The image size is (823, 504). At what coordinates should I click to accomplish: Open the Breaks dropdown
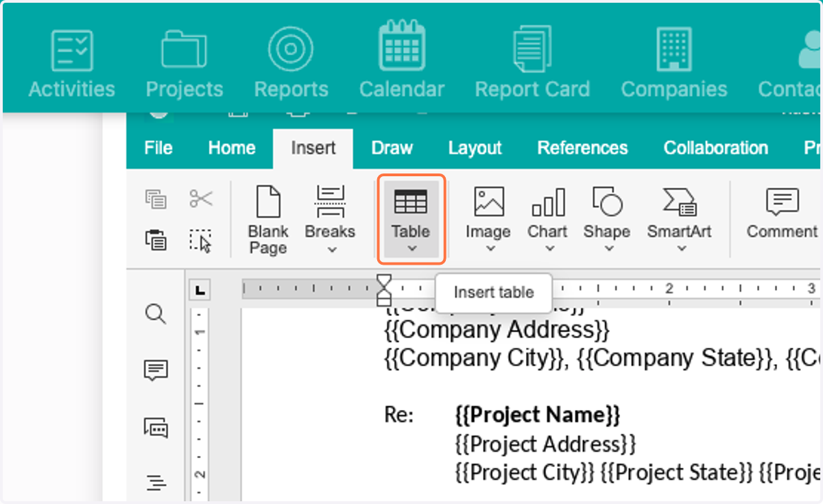330,220
